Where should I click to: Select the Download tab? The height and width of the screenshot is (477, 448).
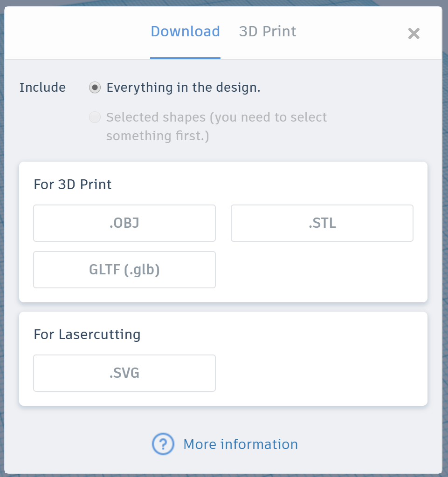pos(185,31)
